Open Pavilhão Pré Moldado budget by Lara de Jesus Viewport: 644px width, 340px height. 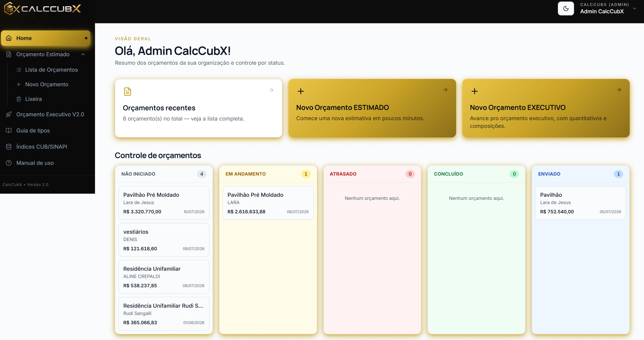pyautogui.click(x=164, y=203)
